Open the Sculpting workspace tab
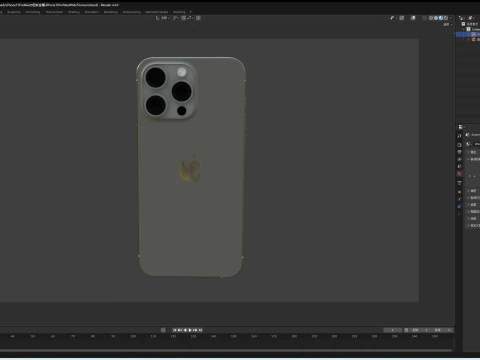 click(14, 12)
